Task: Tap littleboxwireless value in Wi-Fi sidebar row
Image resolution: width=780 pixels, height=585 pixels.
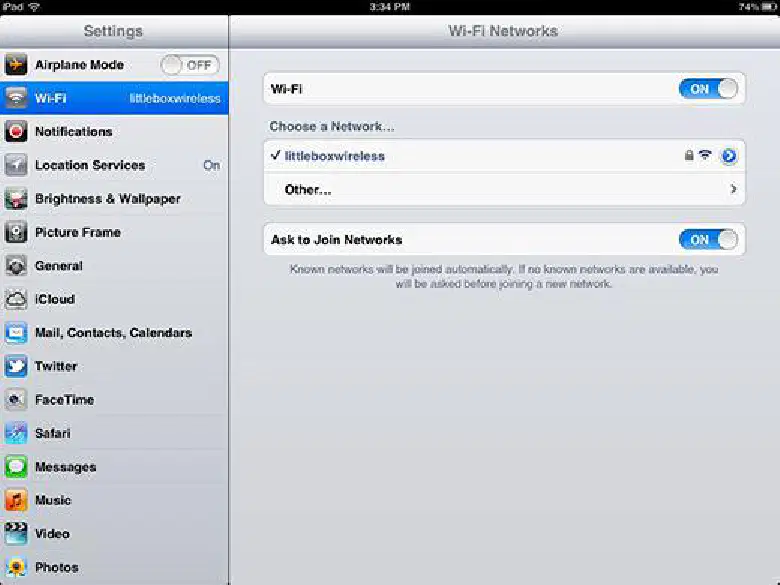Action: tap(175, 98)
